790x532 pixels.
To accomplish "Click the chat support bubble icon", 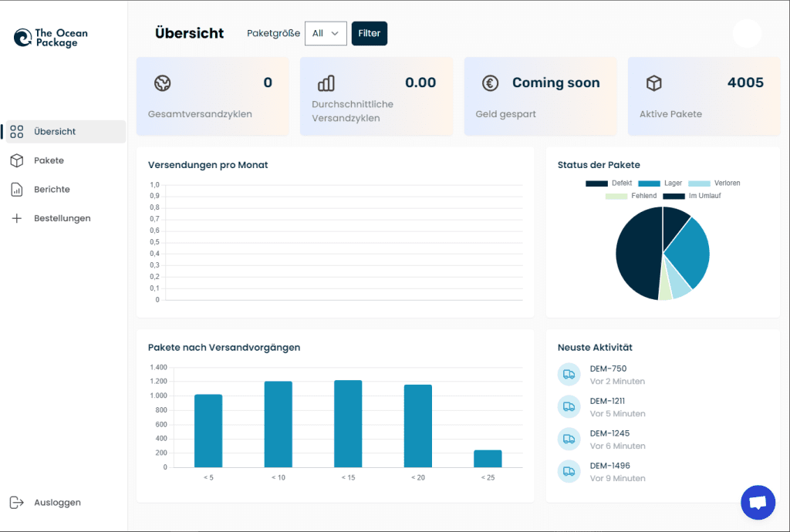I will pos(758,503).
